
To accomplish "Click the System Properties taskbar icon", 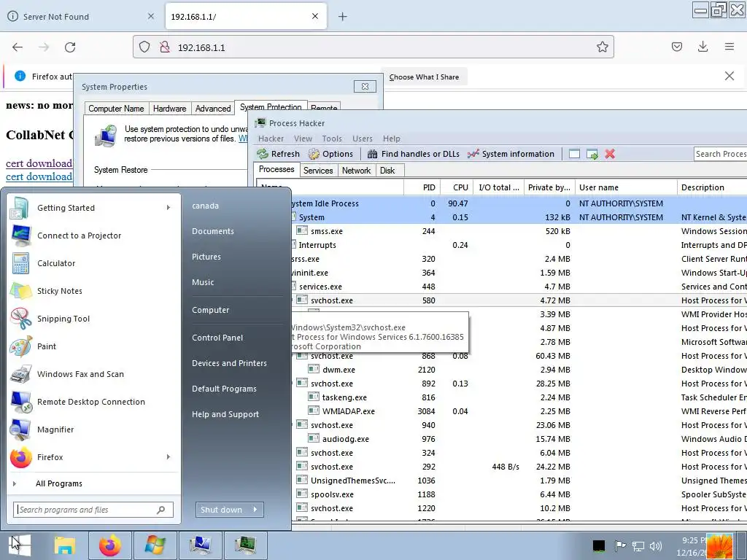I will pyautogui.click(x=200, y=545).
